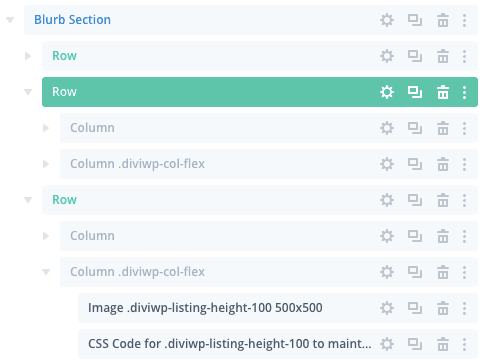484x364 pixels.
Task: Open three-dot menu on highlighted green Row
Action: tap(464, 92)
